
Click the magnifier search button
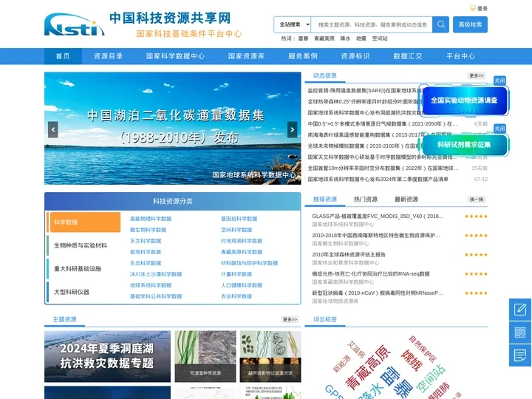tap(440, 24)
